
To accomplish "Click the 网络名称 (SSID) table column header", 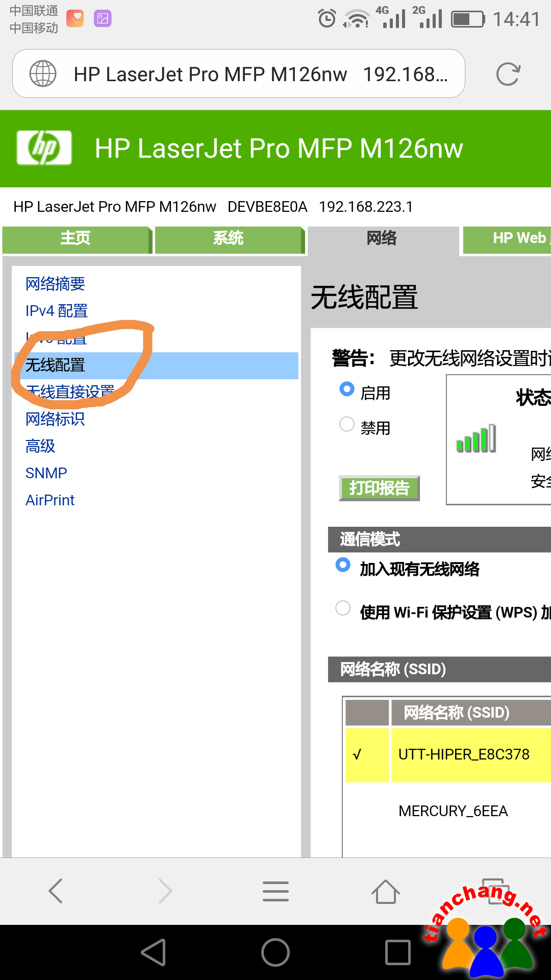I will click(x=470, y=713).
